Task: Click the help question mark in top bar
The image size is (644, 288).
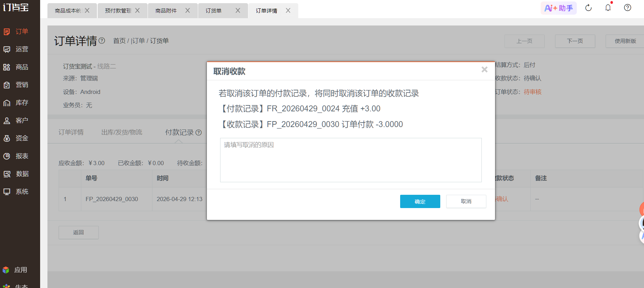Action: point(628,8)
